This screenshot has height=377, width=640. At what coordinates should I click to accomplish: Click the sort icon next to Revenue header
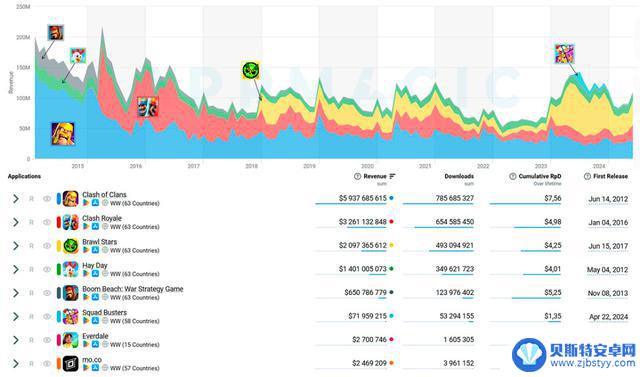pyautogui.click(x=392, y=176)
